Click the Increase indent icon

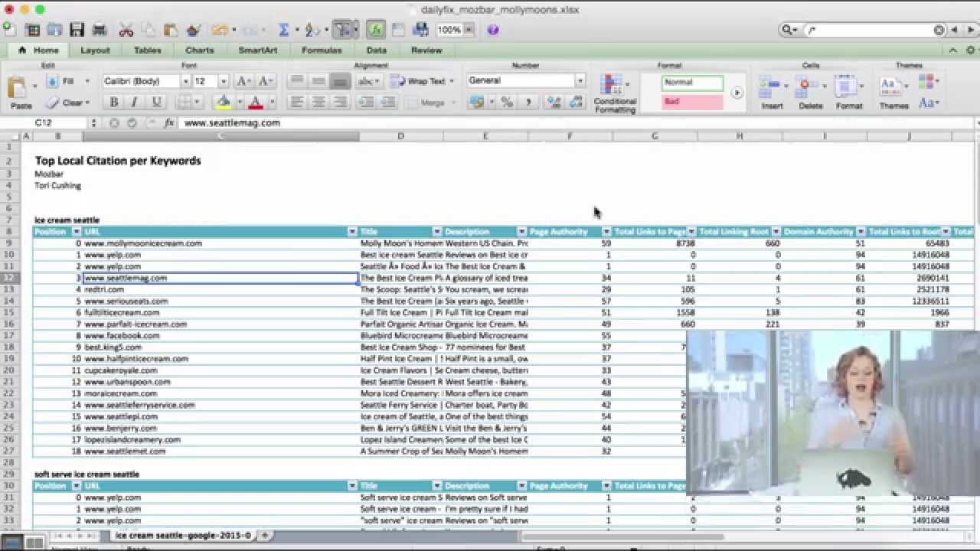click(x=387, y=102)
